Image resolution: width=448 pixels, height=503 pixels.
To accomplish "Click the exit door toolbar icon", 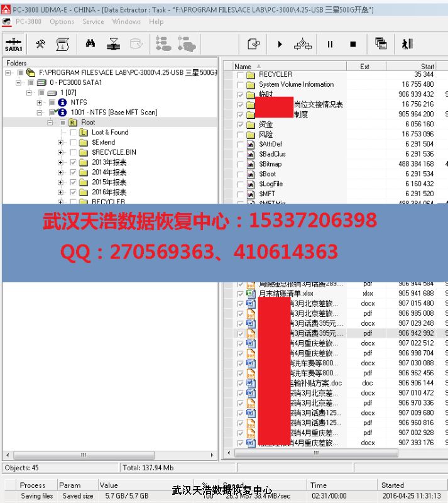I will (x=407, y=44).
